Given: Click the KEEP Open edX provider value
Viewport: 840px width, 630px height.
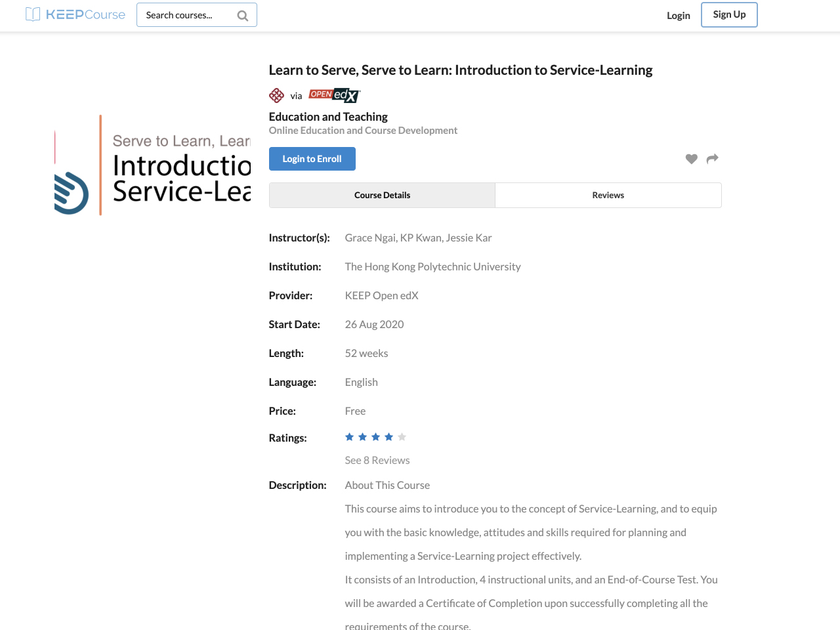Looking at the screenshot, I should click(382, 295).
